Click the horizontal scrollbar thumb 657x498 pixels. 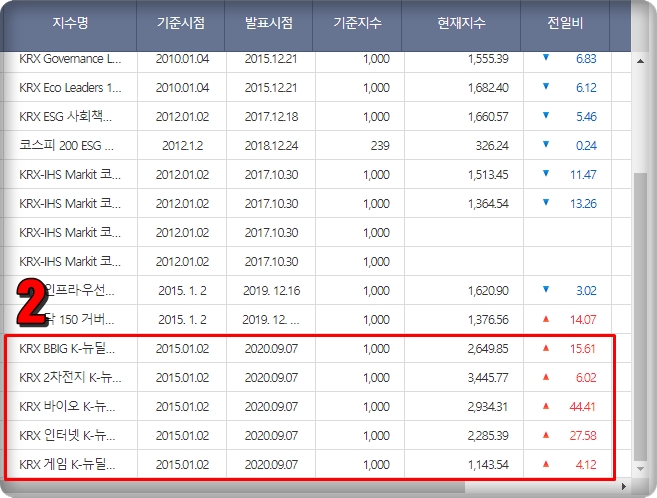(233, 486)
